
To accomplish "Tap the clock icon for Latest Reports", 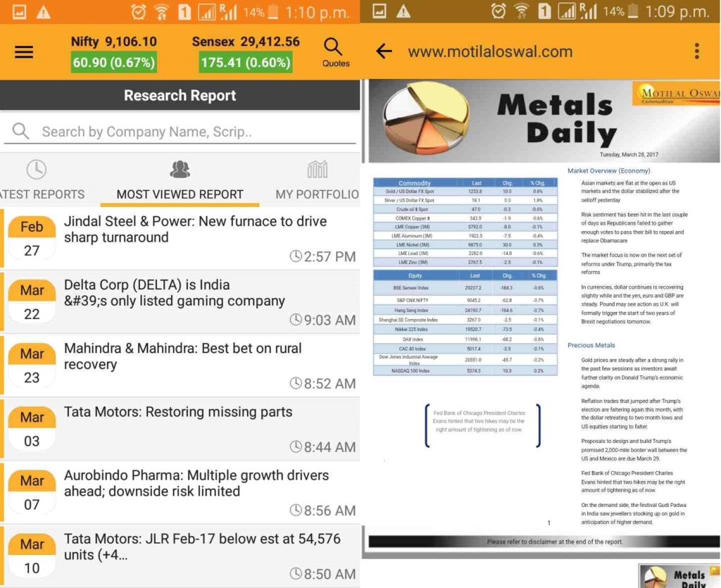I will pyautogui.click(x=36, y=170).
